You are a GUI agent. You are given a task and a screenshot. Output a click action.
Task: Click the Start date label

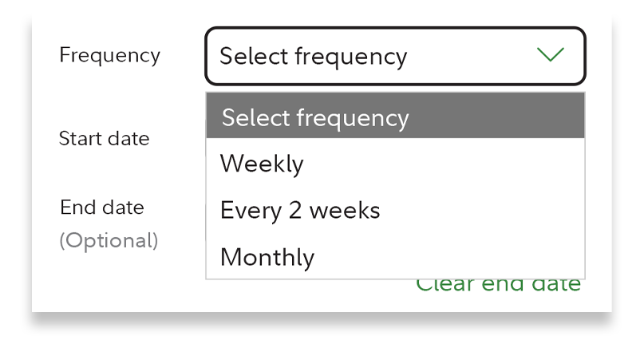point(104,138)
